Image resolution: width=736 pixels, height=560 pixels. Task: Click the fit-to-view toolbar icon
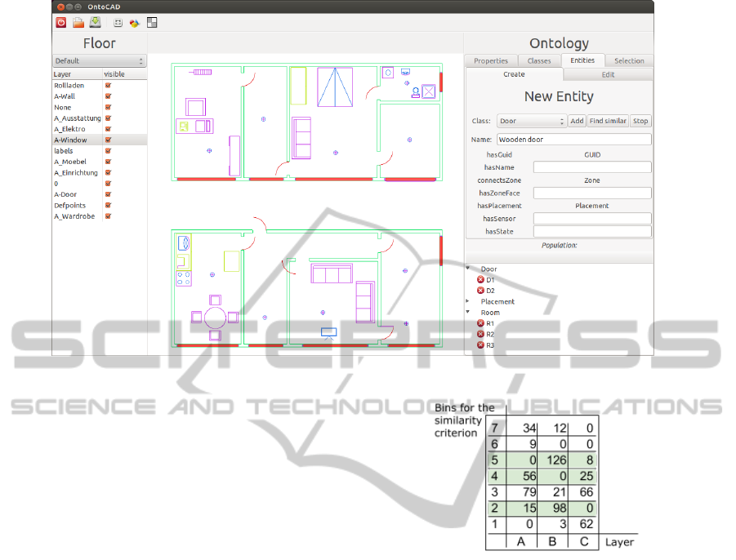pyautogui.click(x=118, y=23)
